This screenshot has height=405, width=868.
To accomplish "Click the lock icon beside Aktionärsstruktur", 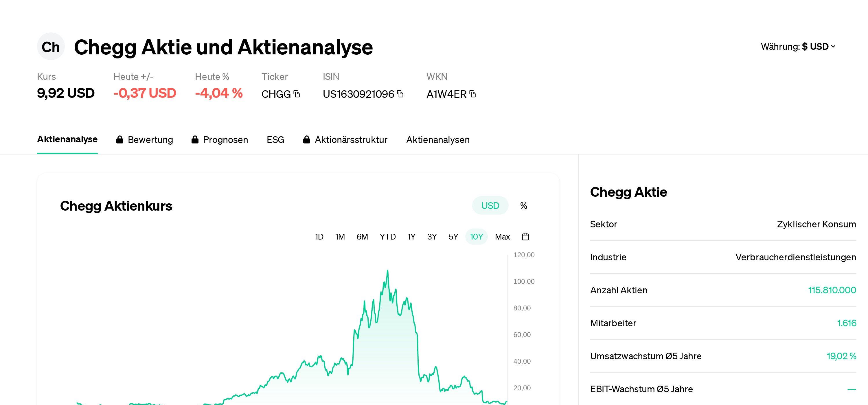I will coord(306,139).
